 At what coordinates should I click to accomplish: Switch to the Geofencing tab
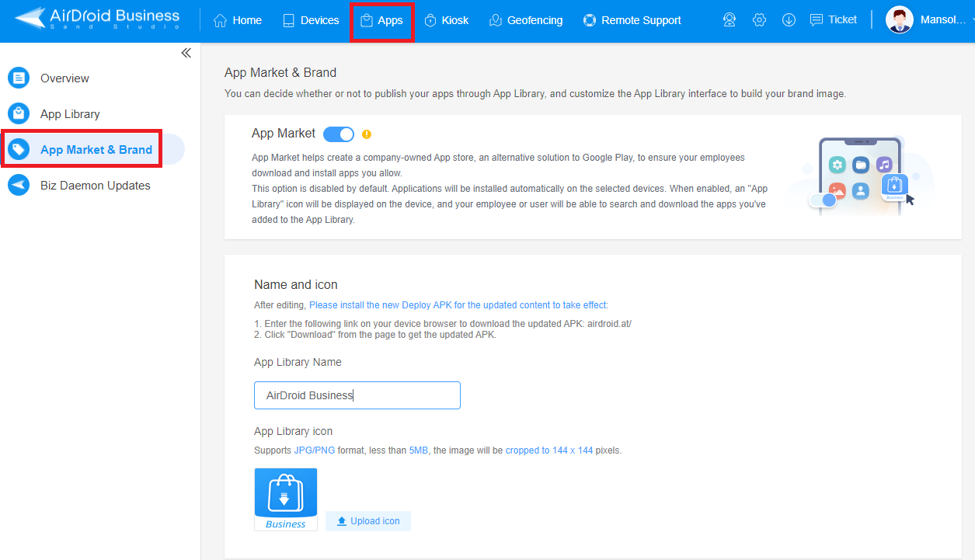[x=526, y=20]
